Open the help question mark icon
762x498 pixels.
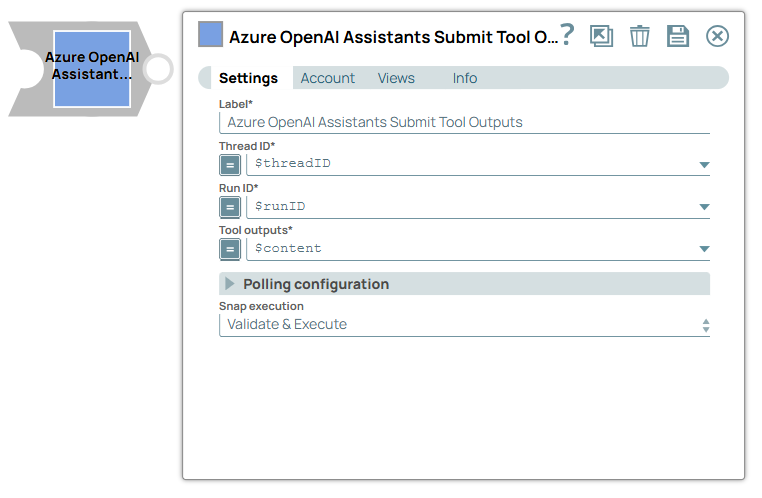pyautogui.click(x=567, y=35)
